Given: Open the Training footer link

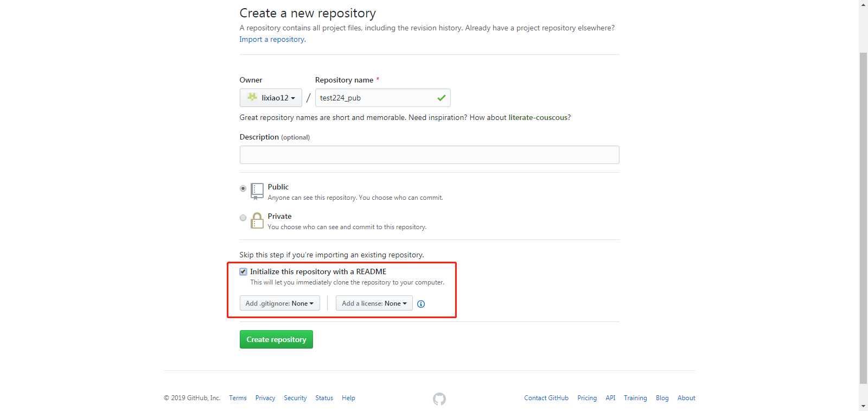Looking at the screenshot, I should (635, 398).
